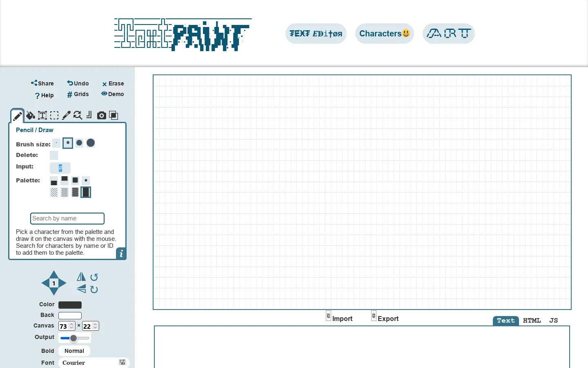This screenshot has height=368, width=588.
Task: Select the Pencil draw tool
Action: [x=18, y=116]
